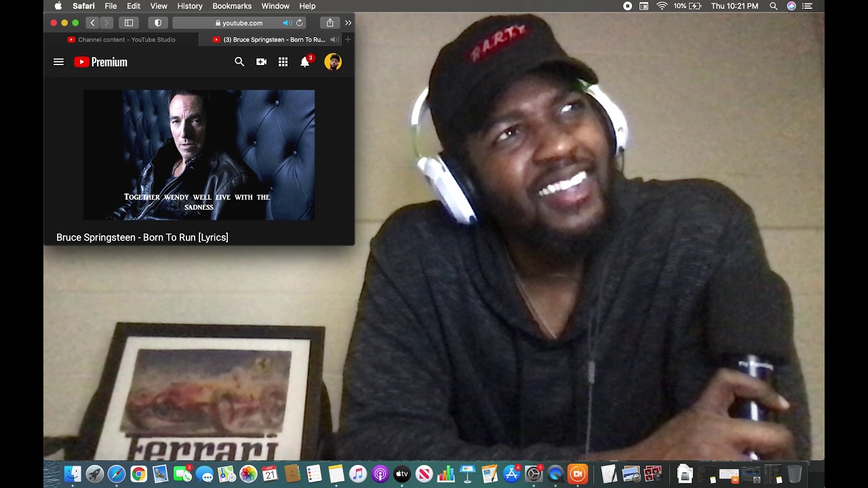Open YouTube search icon
Image resolution: width=868 pixels, height=488 pixels.
tap(239, 62)
